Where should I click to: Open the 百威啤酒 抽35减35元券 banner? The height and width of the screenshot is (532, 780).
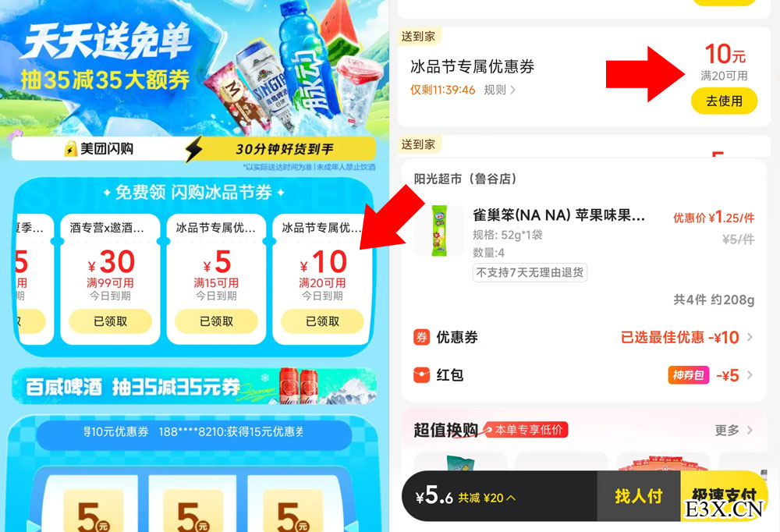(194, 386)
